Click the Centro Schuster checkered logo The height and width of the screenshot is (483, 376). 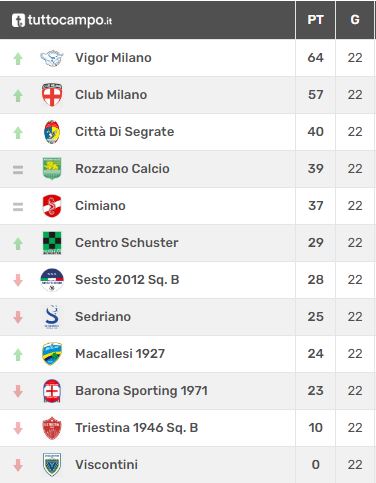click(52, 243)
